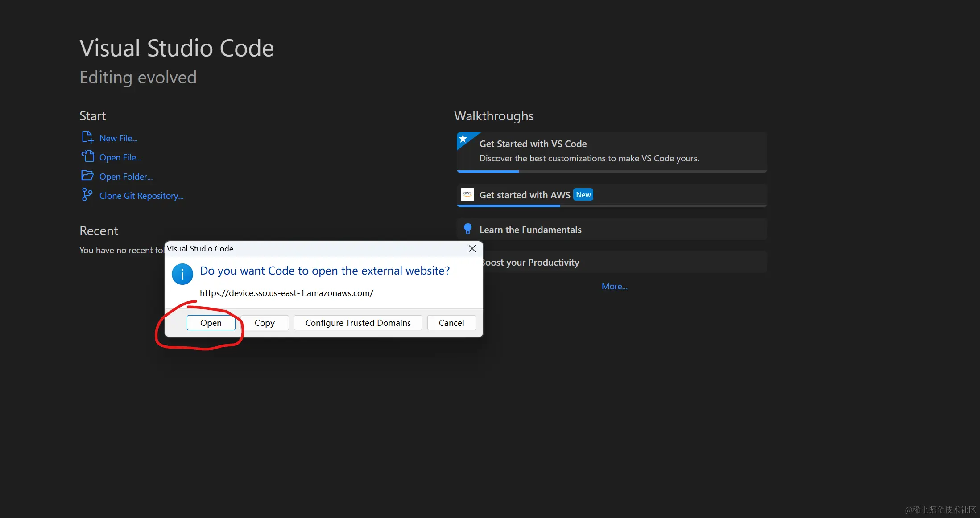The height and width of the screenshot is (518, 980).
Task: Click the blue star badge on Get Started card
Action: pyautogui.click(x=463, y=139)
